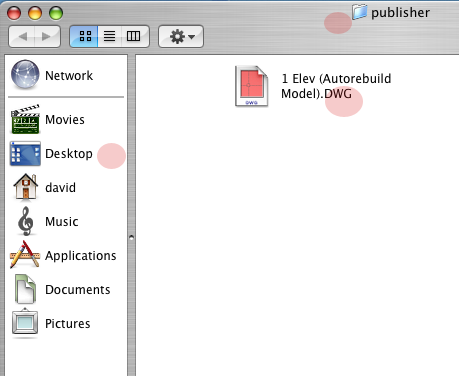Switch to list view

tap(109, 36)
